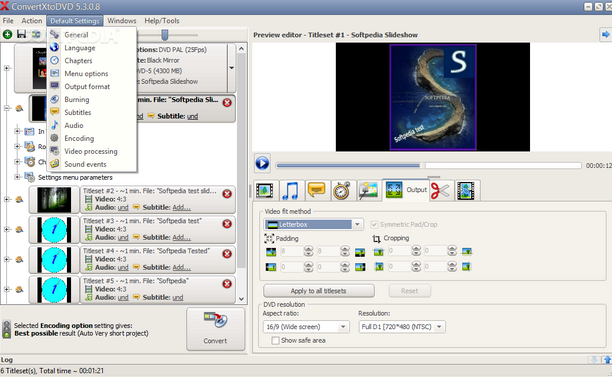Viewport: 612px width, 377px height.
Task: Open the project options dropdown arrow
Action: point(231,68)
